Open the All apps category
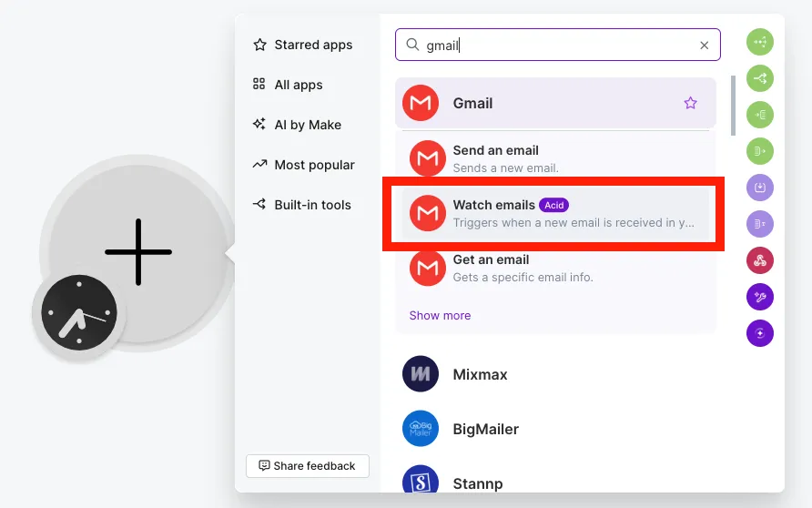The image size is (812, 508). (288, 85)
